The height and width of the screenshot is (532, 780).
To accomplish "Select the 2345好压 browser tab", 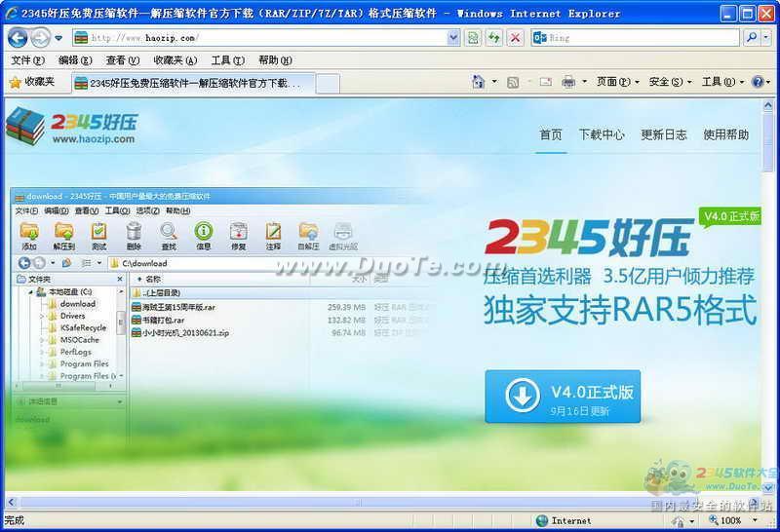I will pos(193,83).
